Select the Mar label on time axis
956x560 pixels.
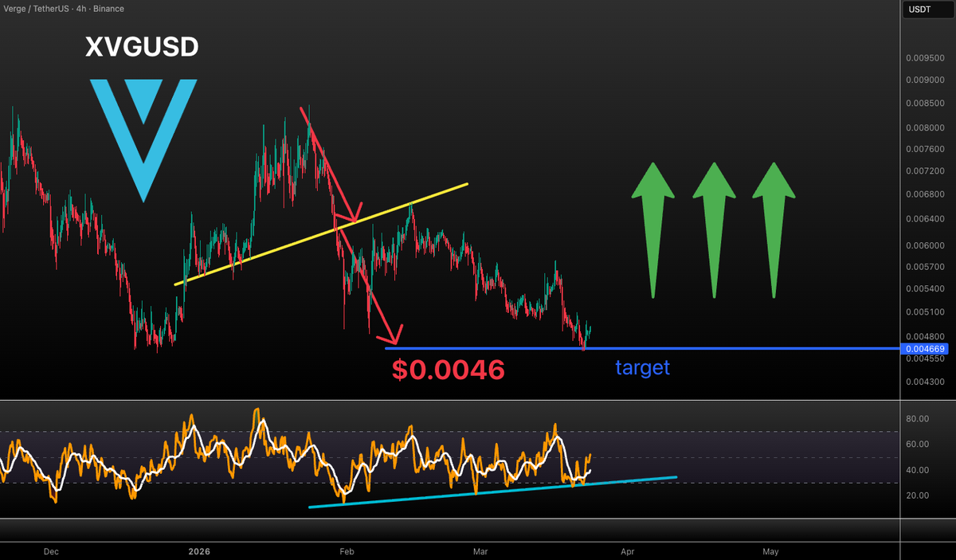[480, 551]
